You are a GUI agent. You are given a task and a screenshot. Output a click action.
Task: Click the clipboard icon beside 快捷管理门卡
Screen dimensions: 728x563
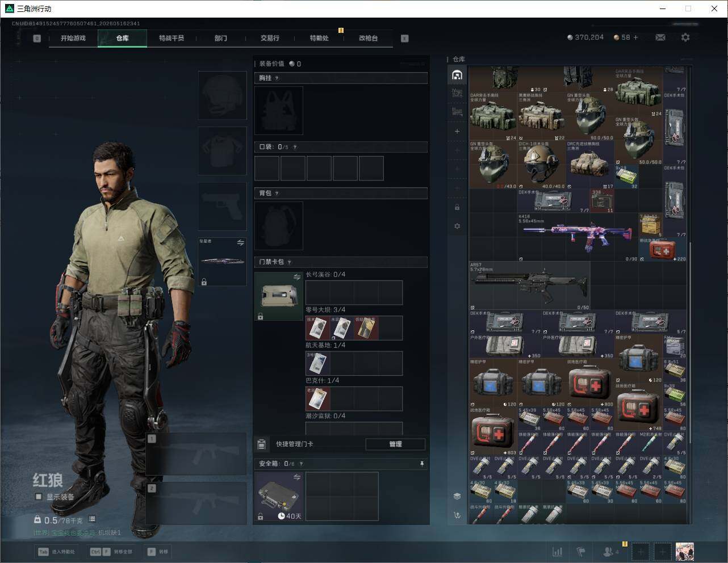[x=262, y=444]
